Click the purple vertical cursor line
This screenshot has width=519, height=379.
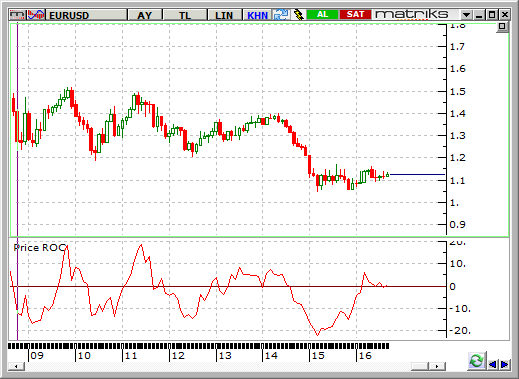point(17,180)
